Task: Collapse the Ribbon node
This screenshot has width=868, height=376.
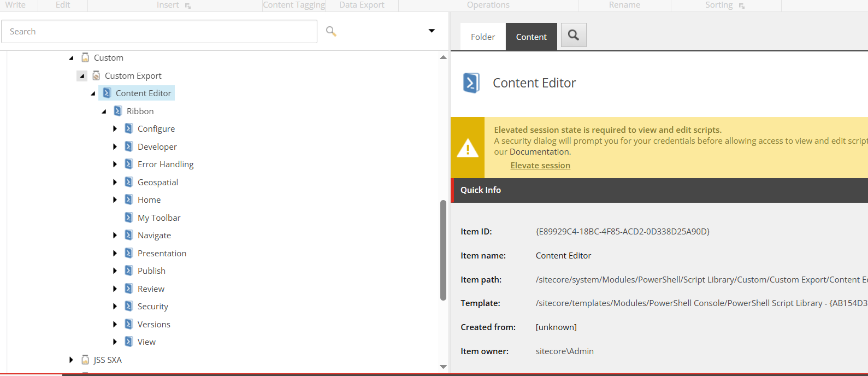Action: pos(104,111)
